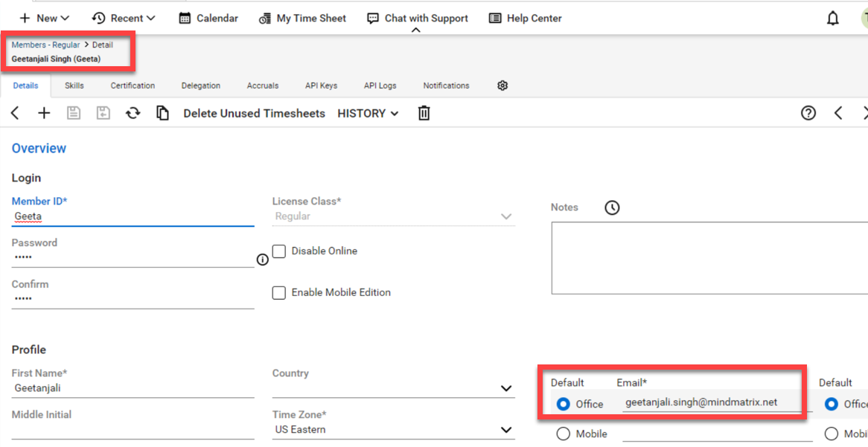Open the New menu
This screenshot has width=868, height=447.
tap(44, 19)
